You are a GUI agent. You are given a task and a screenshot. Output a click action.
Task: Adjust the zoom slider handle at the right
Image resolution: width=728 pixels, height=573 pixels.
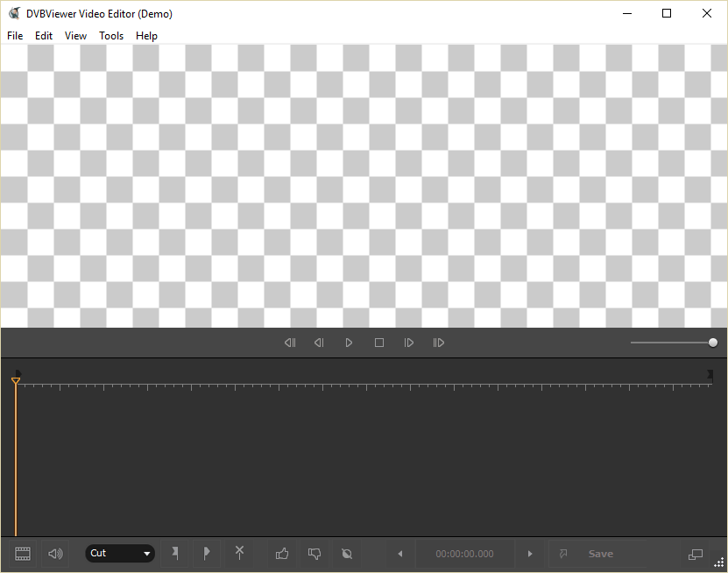tap(713, 343)
